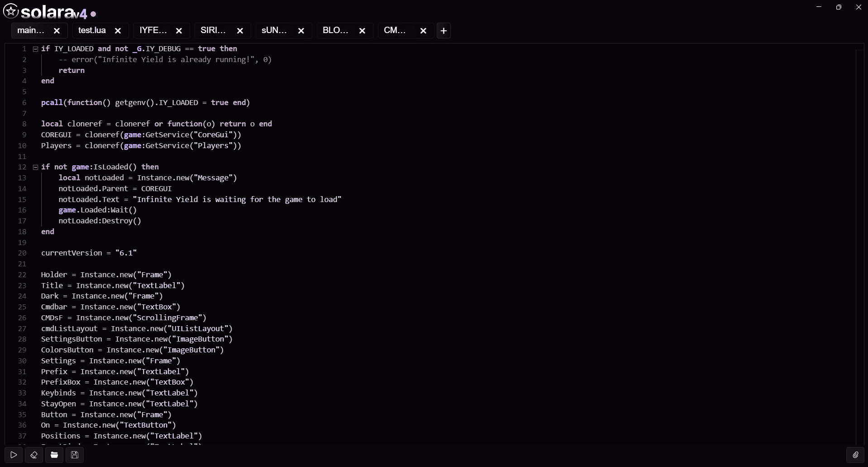Viewport: 868px width, 467px height.
Task: Click the line cmdListLayout = Instance.new("UIListLayout")
Action: tap(137, 329)
